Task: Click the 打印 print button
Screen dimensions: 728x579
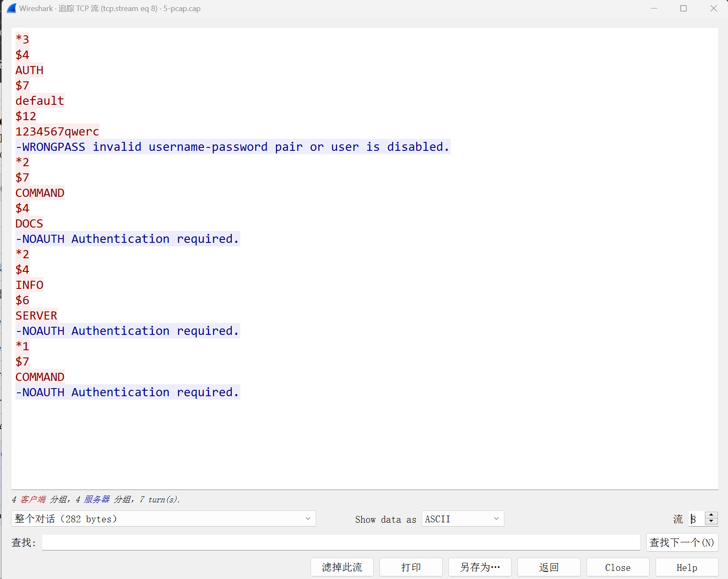Action: (411, 567)
